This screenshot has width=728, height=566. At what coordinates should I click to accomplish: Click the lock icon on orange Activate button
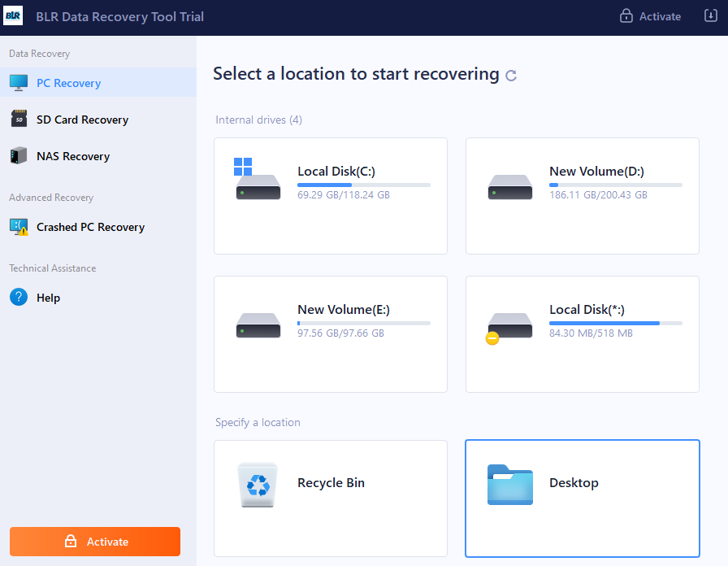71,541
